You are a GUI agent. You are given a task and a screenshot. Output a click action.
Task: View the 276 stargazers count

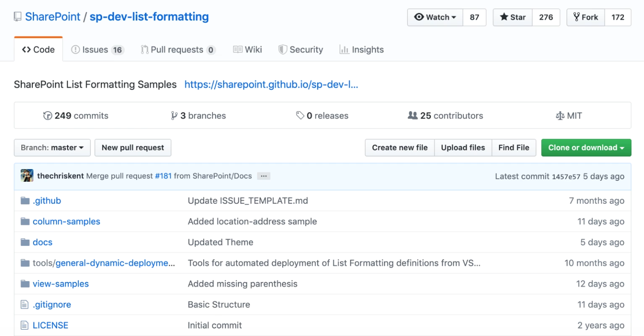coord(546,17)
